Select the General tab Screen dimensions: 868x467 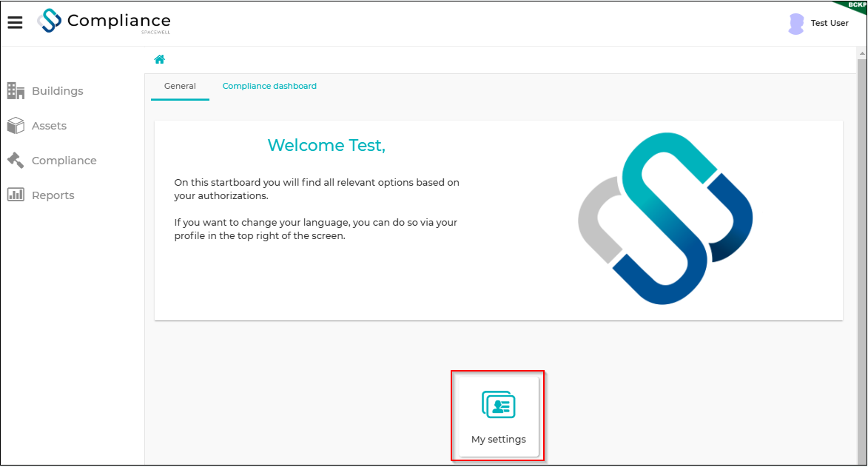180,87
